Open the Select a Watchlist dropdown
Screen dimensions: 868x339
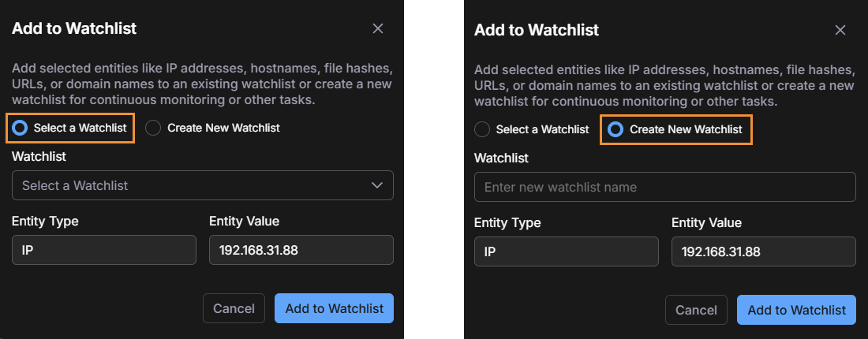pyautogui.click(x=202, y=185)
